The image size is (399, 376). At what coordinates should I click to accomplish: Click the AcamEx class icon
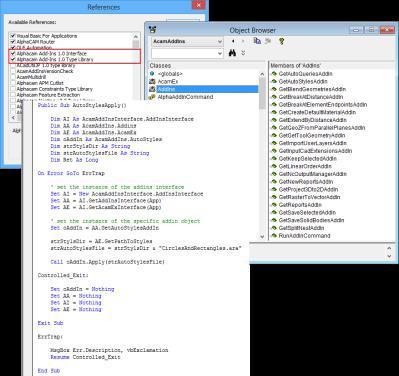coord(152,81)
